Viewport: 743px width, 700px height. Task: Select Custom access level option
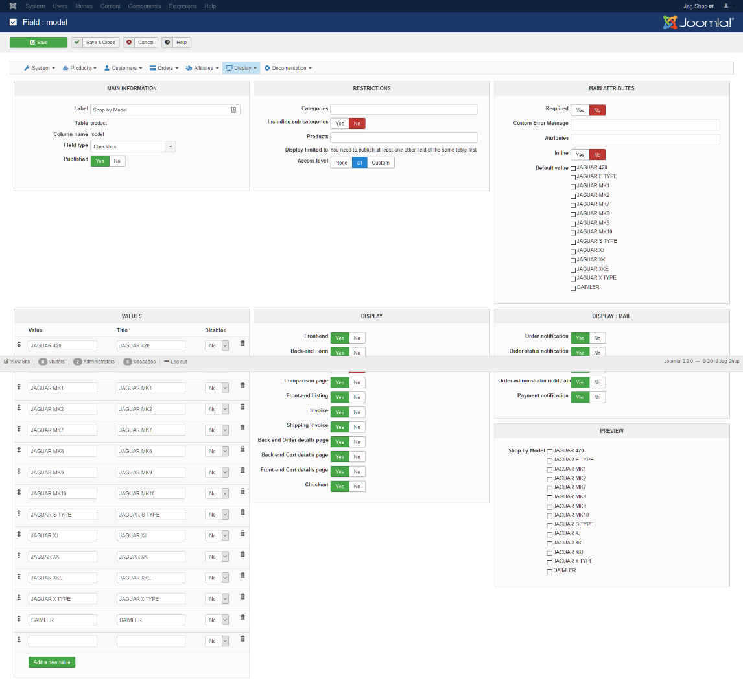click(381, 163)
